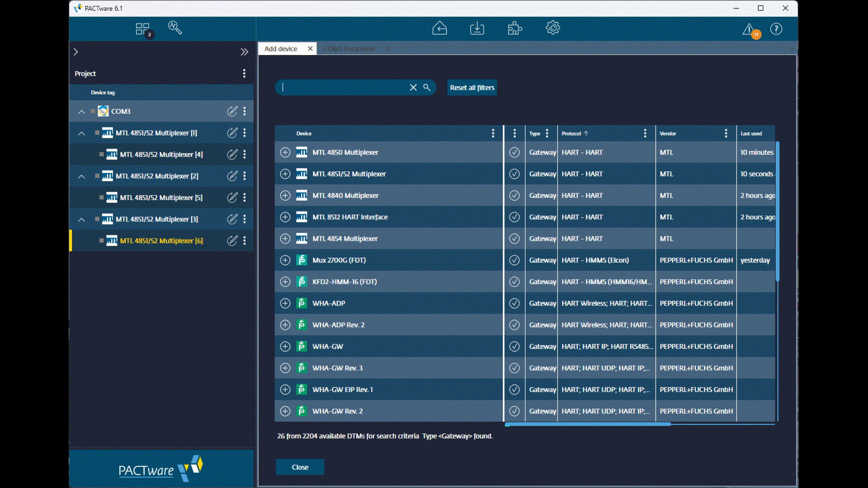Click the download/import icon in the toolbar

click(x=477, y=28)
